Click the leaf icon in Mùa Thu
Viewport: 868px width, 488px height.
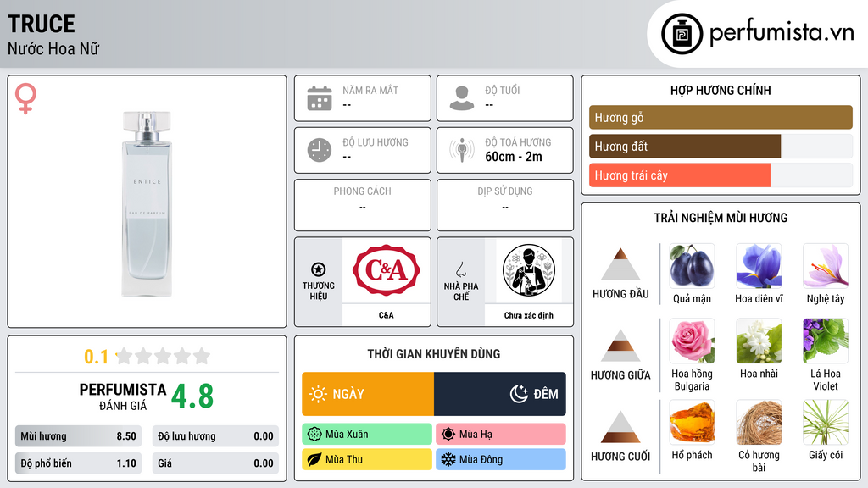(x=314, y=459)
